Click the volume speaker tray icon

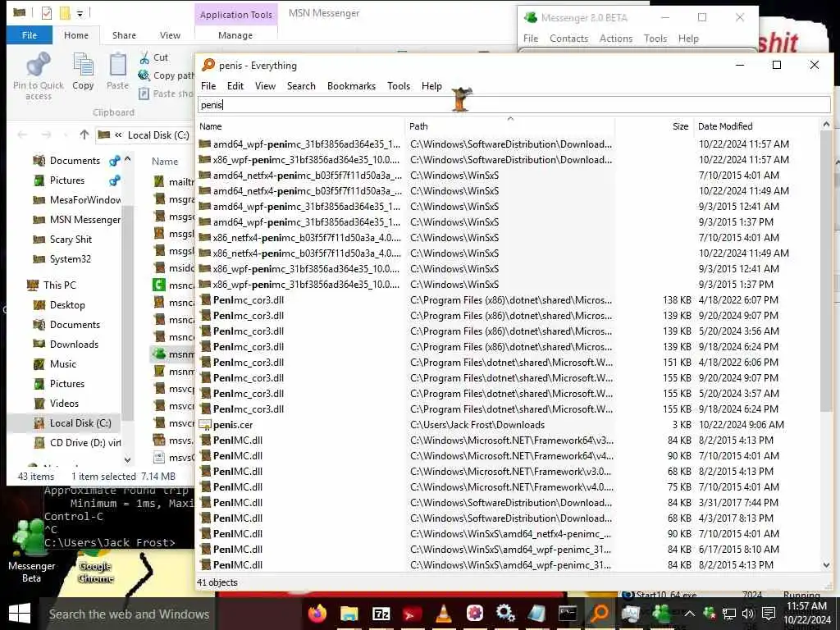pos(748,614)
